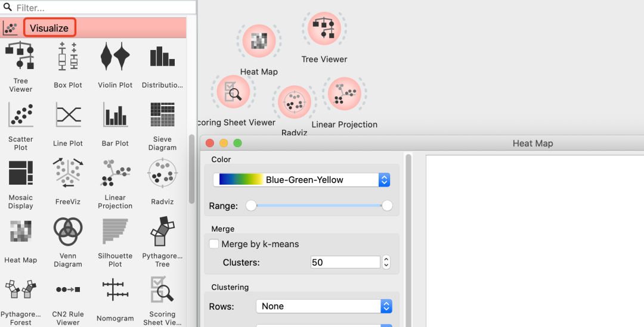The image size is (644, 327).
Task: Select the Pythagorean Forest widget
Action: point(20,301)
